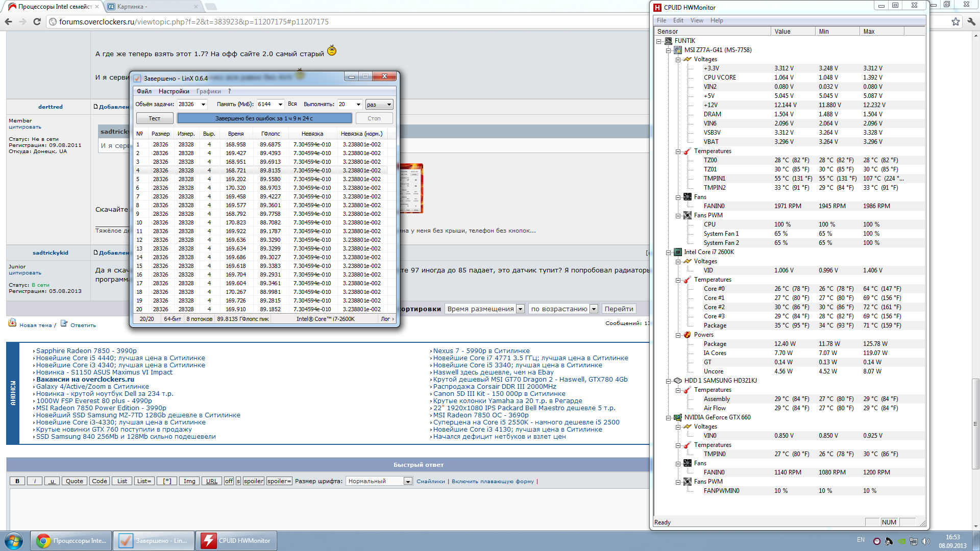Collapse the Voltages node under MSI Z77A-G41

tap(678, 60)
